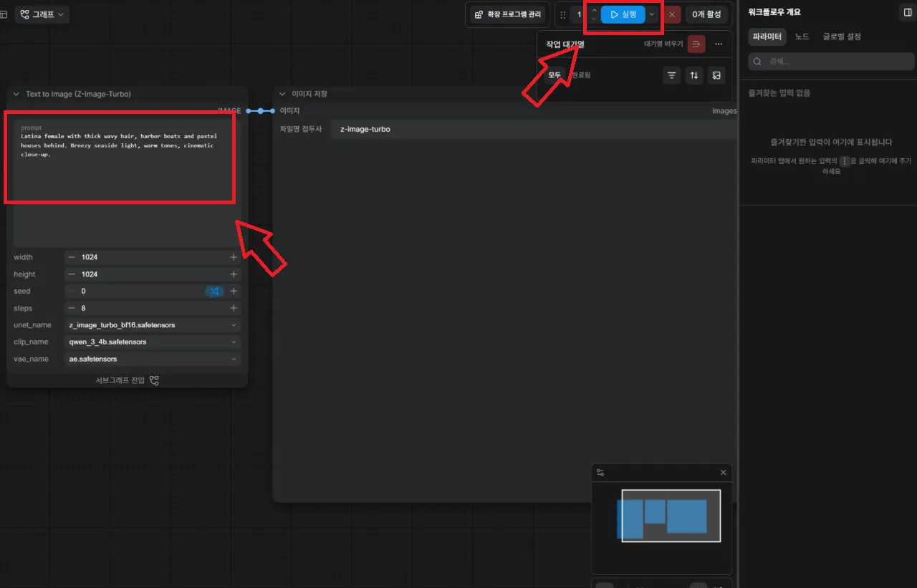Close the minimap panel
The height and width of the screenshot is (588, 917).
click(723, 473)
